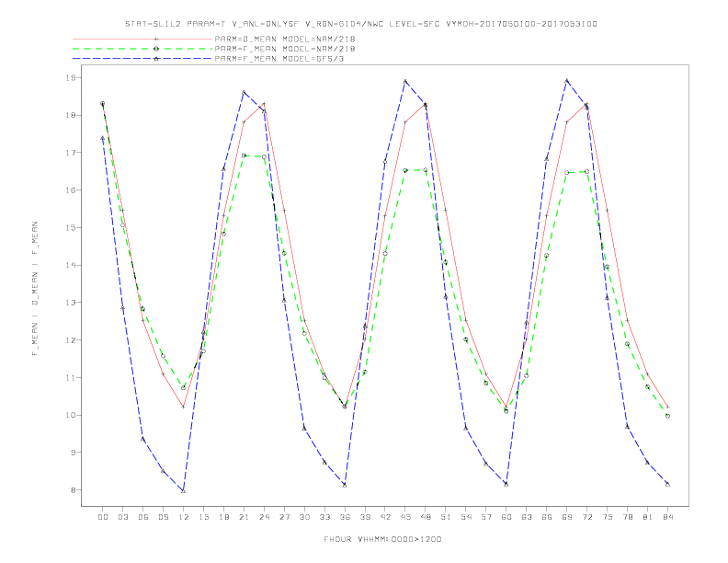Click x-axis tick label 09

pyautogui.click(x=164, y=517)
